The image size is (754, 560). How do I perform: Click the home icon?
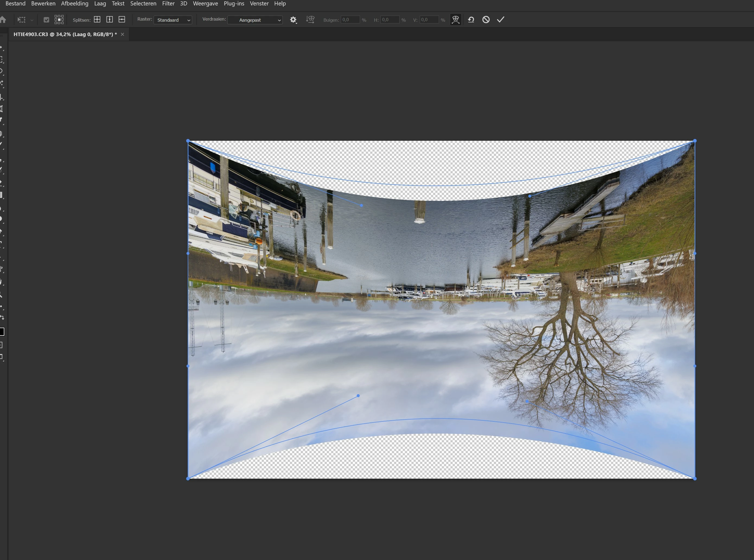click(x=3, y=20)
